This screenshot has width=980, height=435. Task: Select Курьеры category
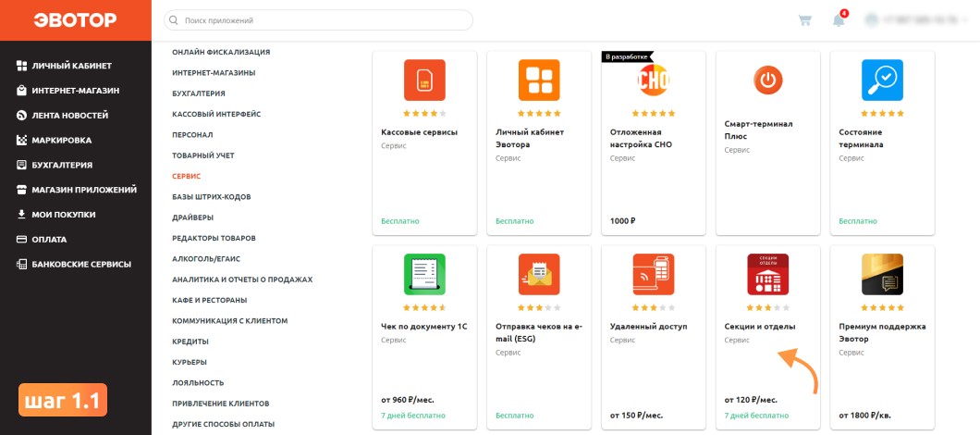[x=190, y=362]
